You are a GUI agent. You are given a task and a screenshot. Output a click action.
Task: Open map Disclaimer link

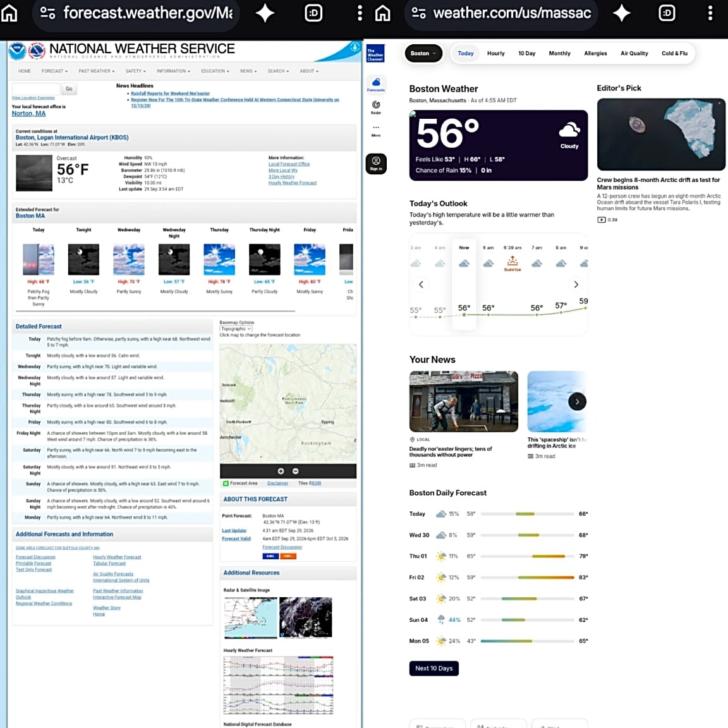coord(277,483)
